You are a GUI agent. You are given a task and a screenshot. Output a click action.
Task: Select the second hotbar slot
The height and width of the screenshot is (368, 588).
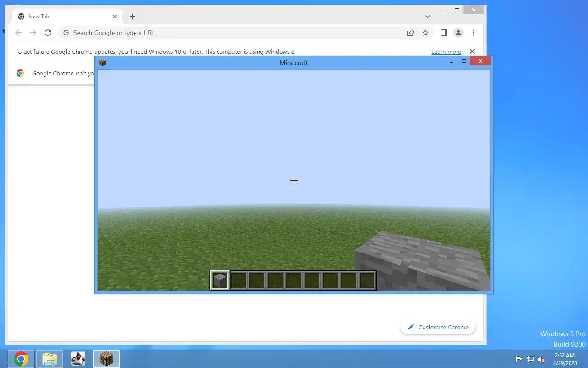click(x=238, y=280)
